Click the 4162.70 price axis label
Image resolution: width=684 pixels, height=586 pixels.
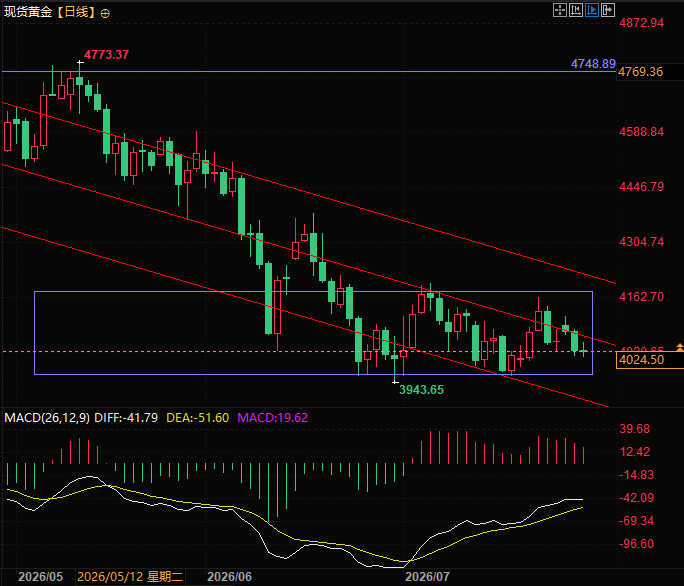[642, 297]
